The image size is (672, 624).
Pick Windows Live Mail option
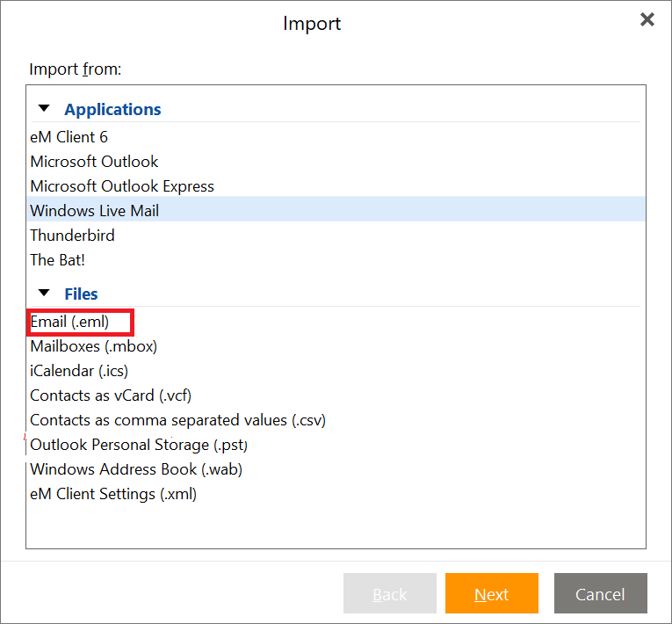click(336, 211)
